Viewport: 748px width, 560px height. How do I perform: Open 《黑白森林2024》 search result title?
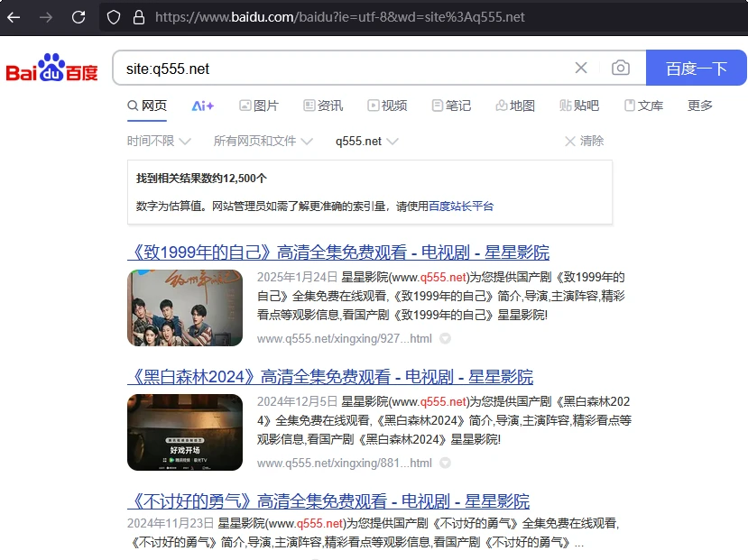(330, 377)
